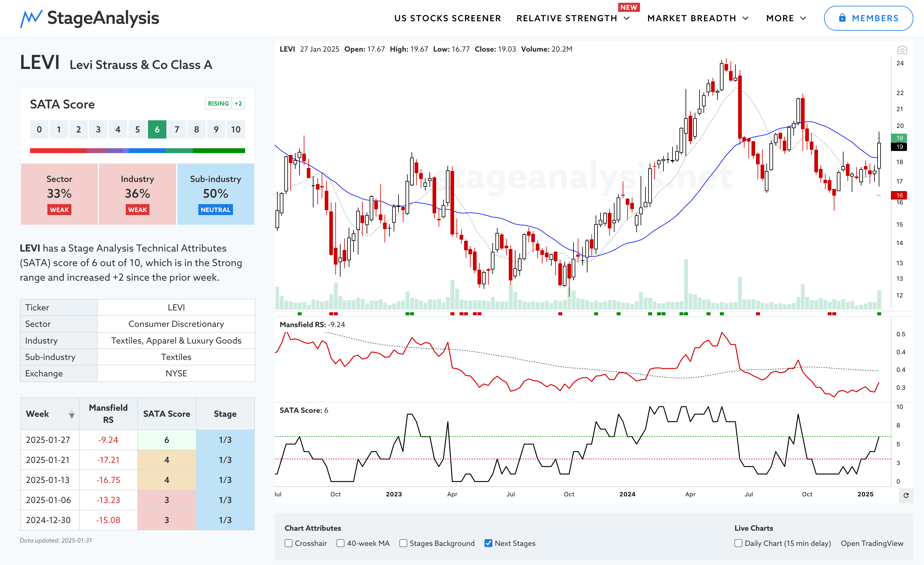Click the 2024 label on time axis
The image size is (924, 565).
coord(627,494)
